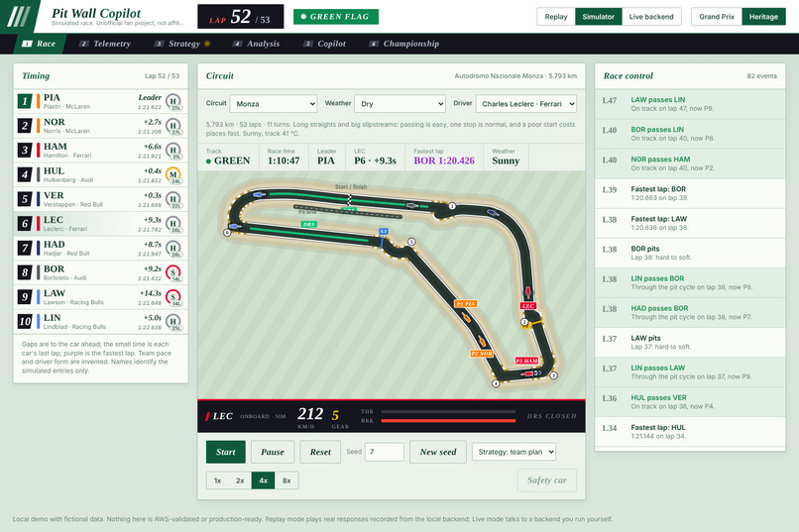Click the P2 NOR car label on track
The image size is (799, 532).
(x=482, y=354)
